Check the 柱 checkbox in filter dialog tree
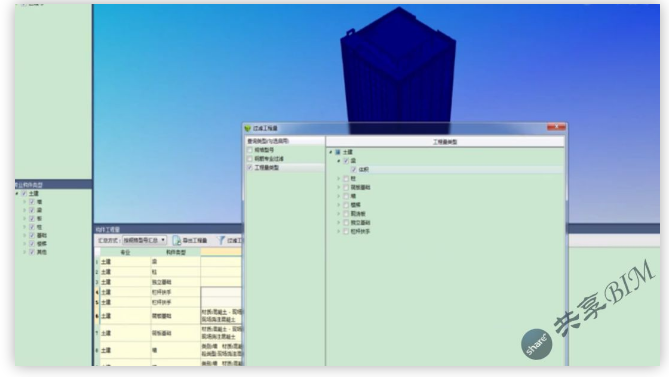Image resolution: width=669 pixels, height=377 pixels. click(x=346, y=179)
